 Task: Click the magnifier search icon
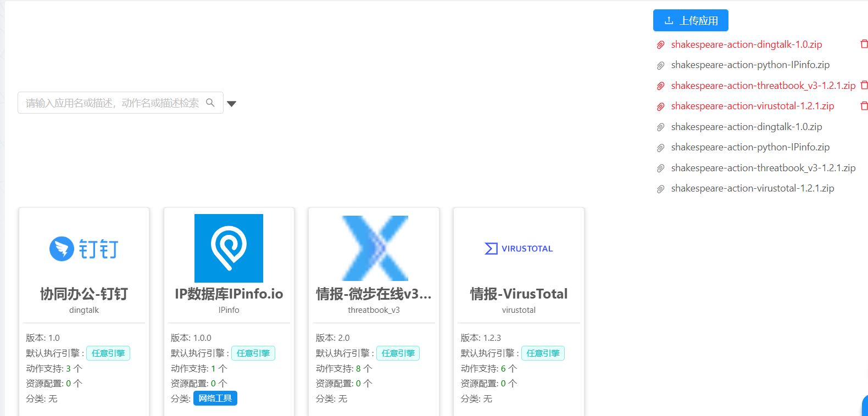[210, 103]
